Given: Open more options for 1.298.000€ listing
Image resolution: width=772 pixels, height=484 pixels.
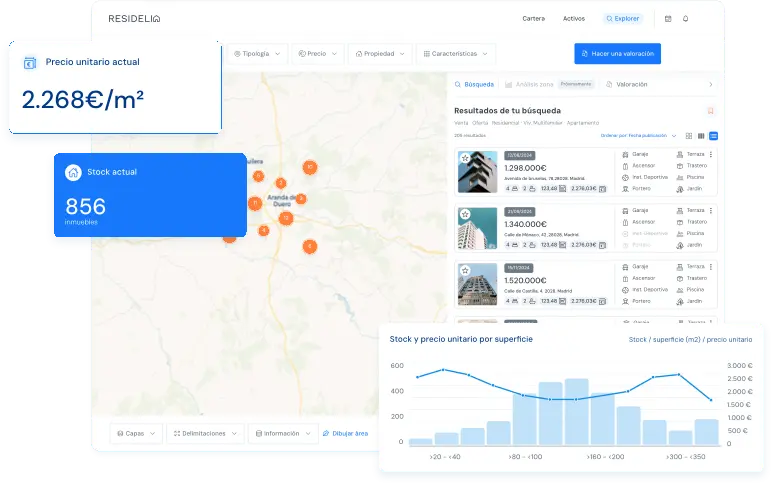Looking at the screenshot, I should [711, 155].
